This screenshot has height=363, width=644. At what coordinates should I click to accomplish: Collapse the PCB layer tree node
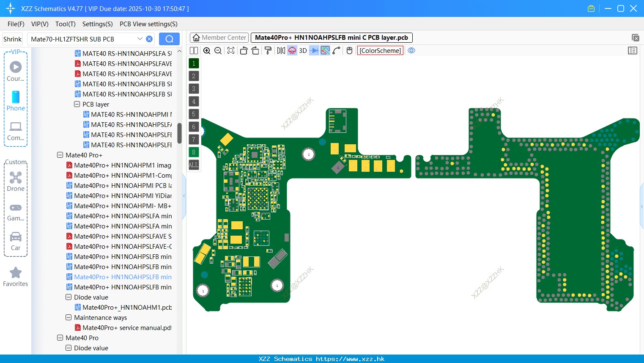pyautogui.click(x=77, y=104)
